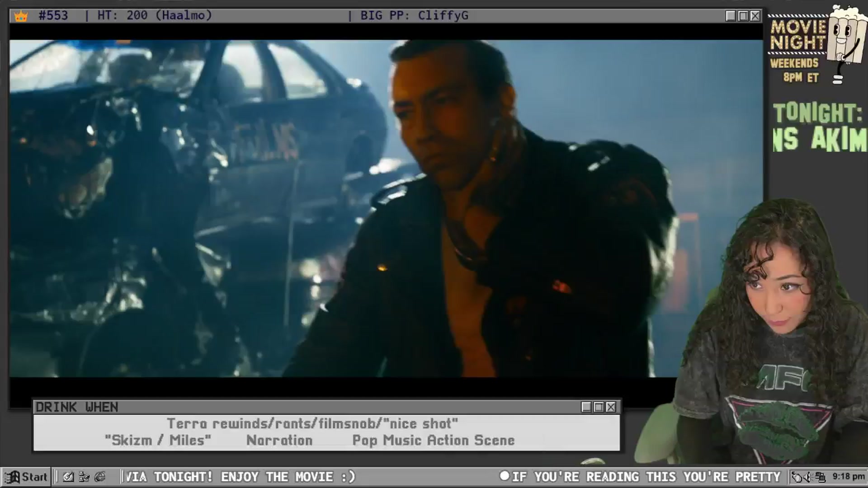Minimize the DRINK WHEN window

(586, 407)
